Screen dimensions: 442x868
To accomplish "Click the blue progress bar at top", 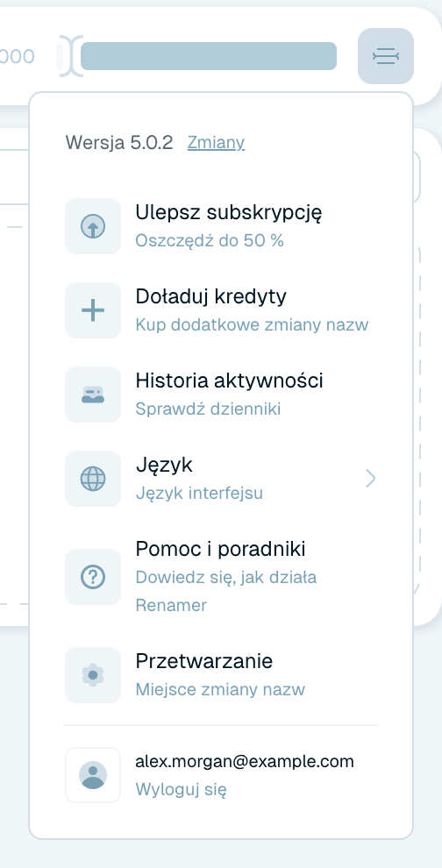I will pyautogui.click(x=209, y=56).
